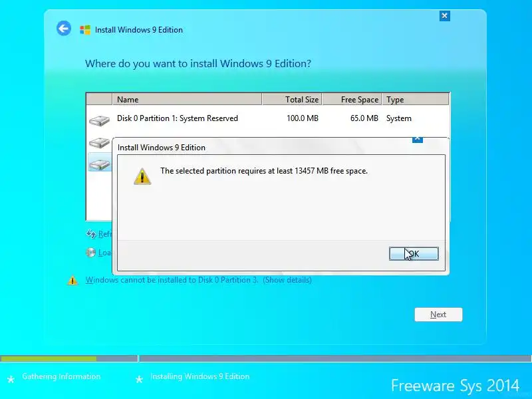Click the yellow warning triangle inside the dialog

click(142, 176)
